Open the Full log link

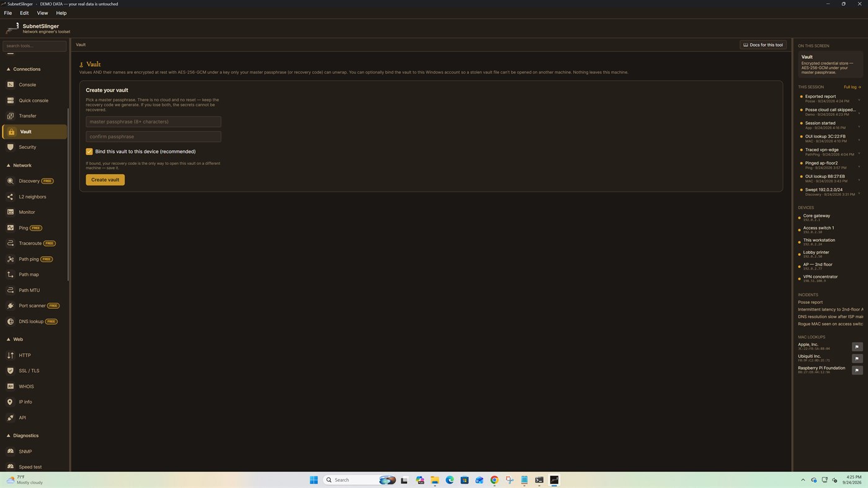point(852,87)
